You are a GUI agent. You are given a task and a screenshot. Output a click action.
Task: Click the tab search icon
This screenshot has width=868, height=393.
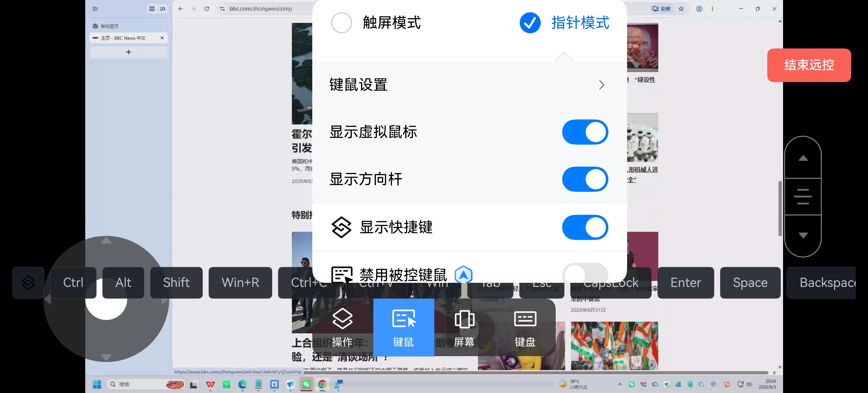162,9
